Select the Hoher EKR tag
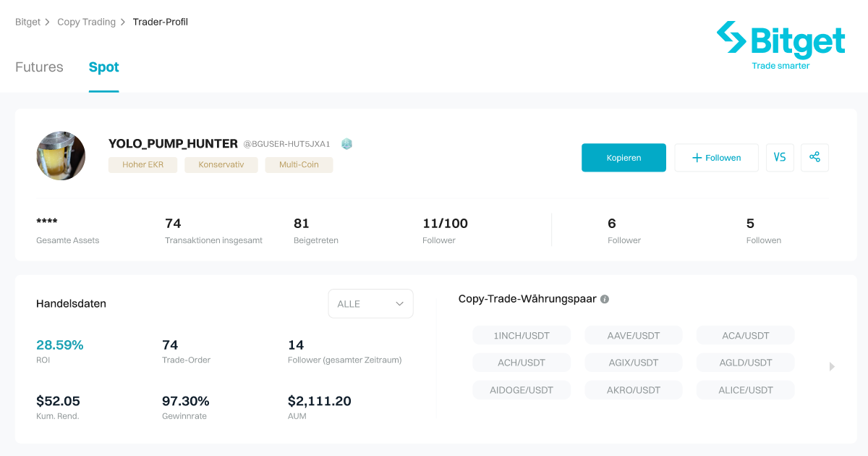The image size is (868, 456). tap(143, 165)
